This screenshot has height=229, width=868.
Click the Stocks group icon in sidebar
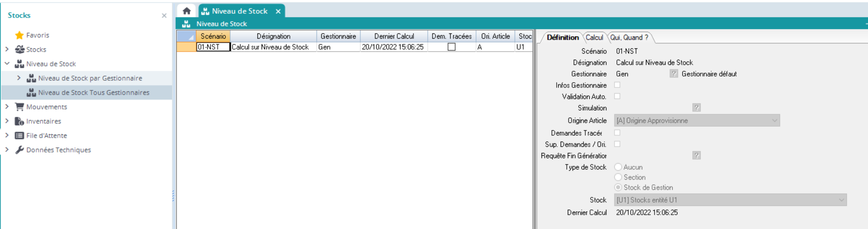point(20,49)
